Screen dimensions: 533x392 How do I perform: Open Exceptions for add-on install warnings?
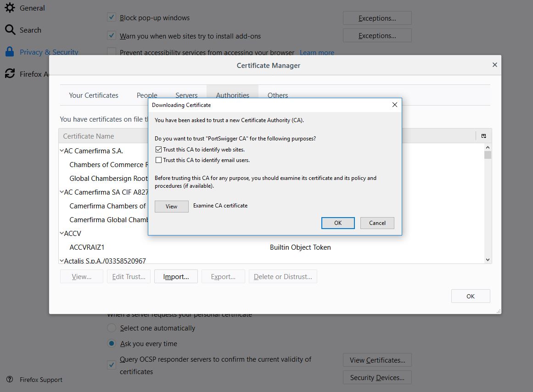(x=377, y=35)
